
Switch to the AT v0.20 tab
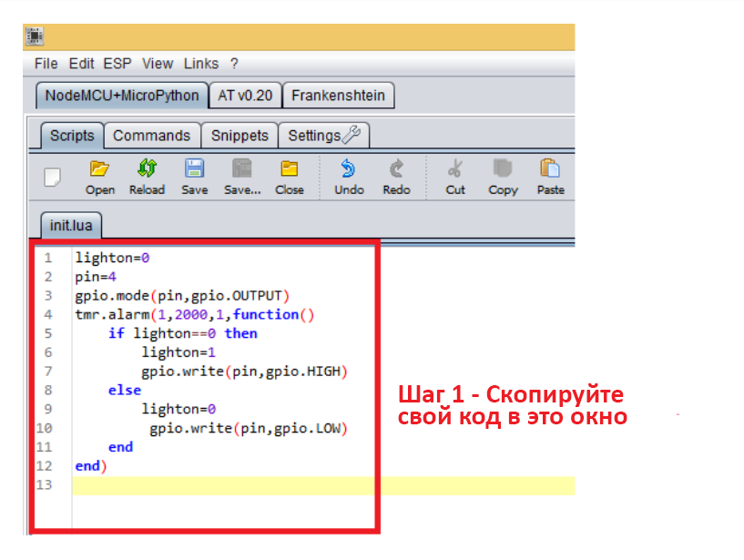pyautogui.click(x=245, y=96)
